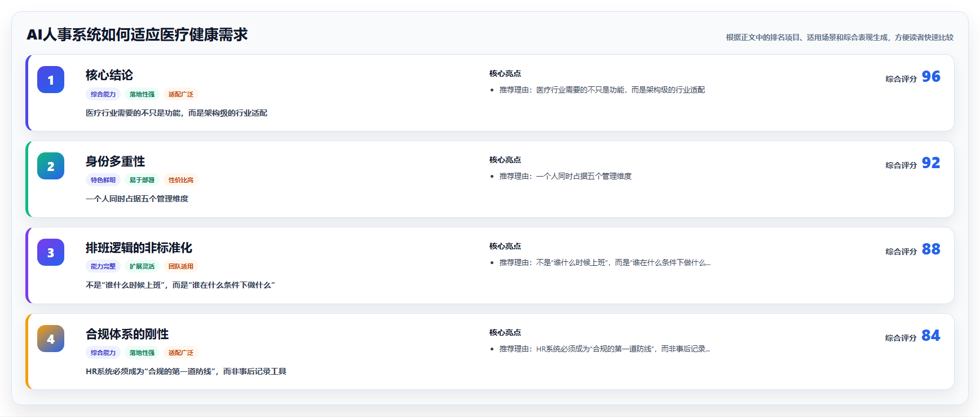Click the score 88 value
This screenshot has width=980, height=417.
click(931, 249)
